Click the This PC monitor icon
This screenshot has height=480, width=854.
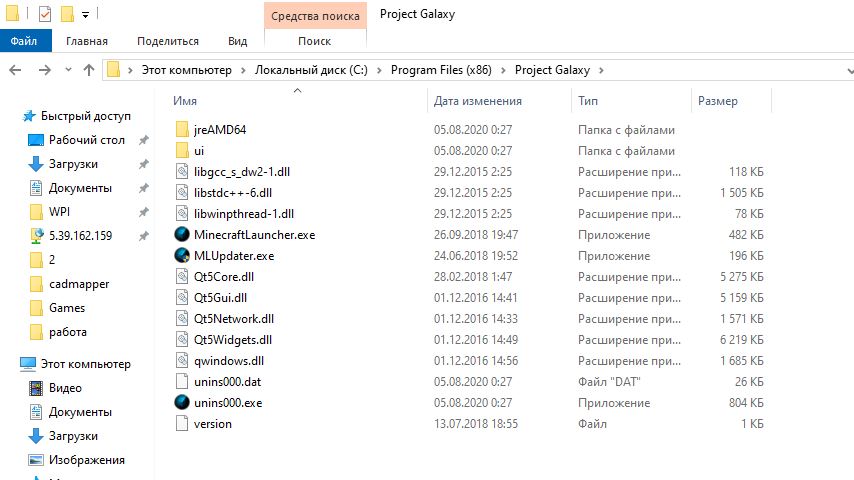coord(28,363)
